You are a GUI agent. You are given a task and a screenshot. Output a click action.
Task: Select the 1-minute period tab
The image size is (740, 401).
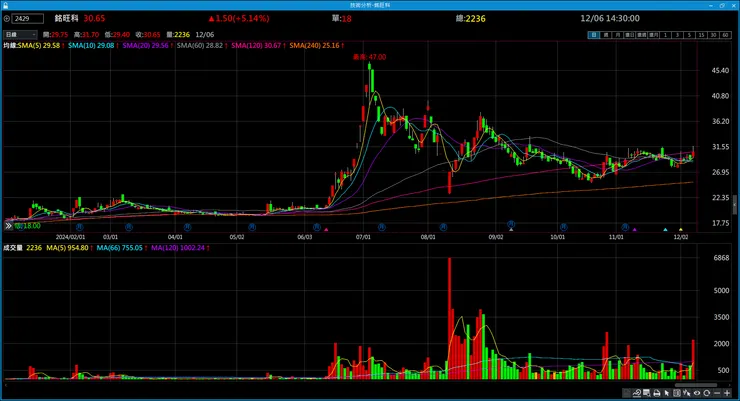(x=665, y=35)
